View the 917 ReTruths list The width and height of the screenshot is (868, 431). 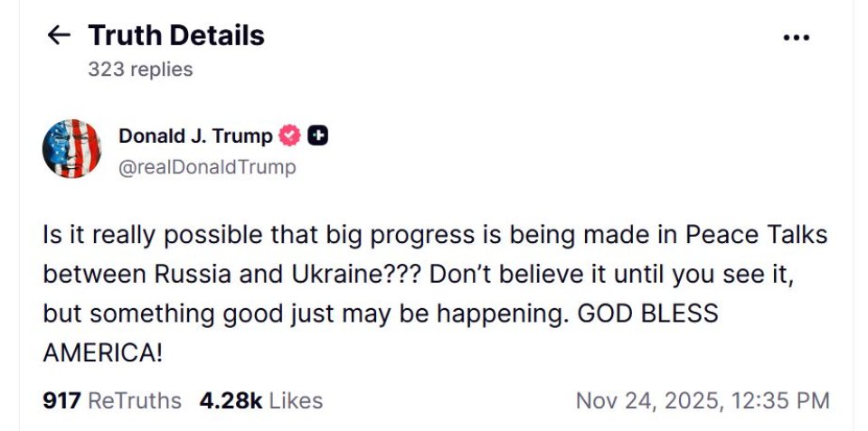pyautogui.click(x=112, y=400)
